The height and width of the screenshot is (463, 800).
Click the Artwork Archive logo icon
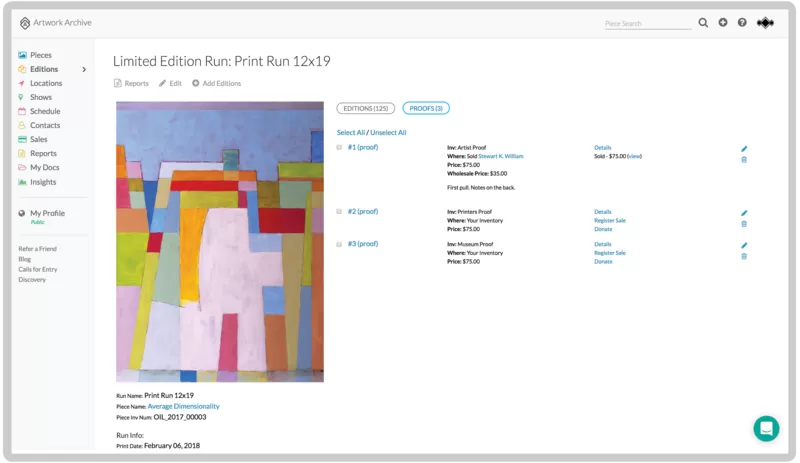[24, 23]
